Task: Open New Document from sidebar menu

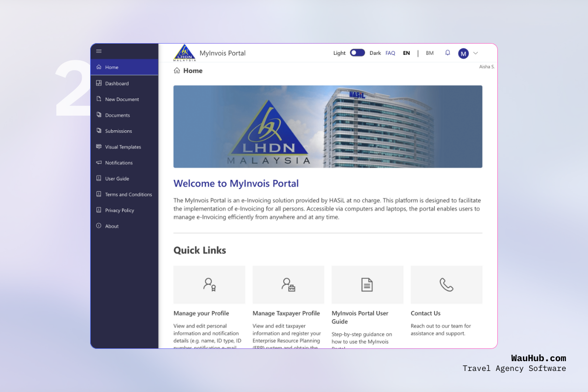Action: click(124, 99)
